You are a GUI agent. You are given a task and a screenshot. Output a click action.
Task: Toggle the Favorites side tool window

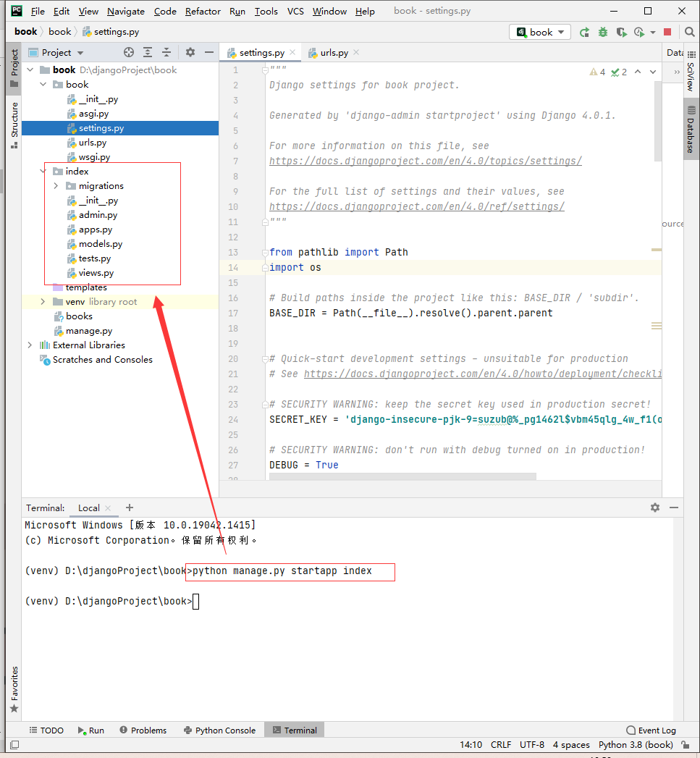click(14, 689)
